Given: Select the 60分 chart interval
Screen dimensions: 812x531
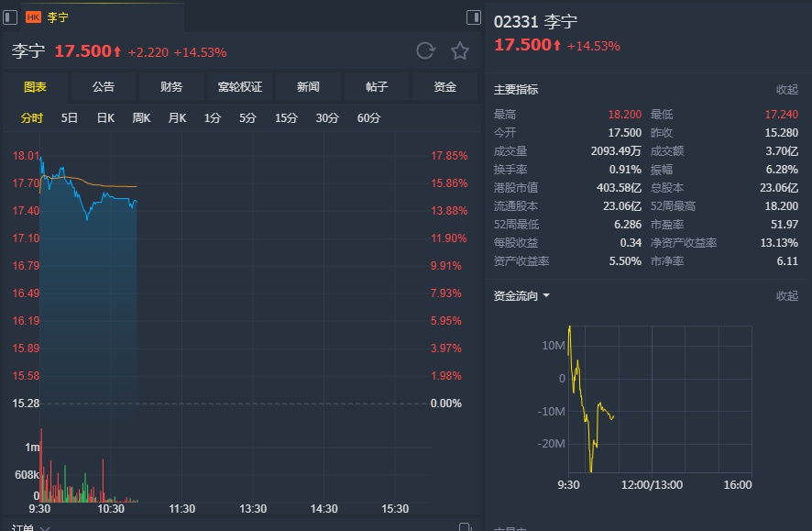Looking at the screenshot, I should (x=368, y=117).
